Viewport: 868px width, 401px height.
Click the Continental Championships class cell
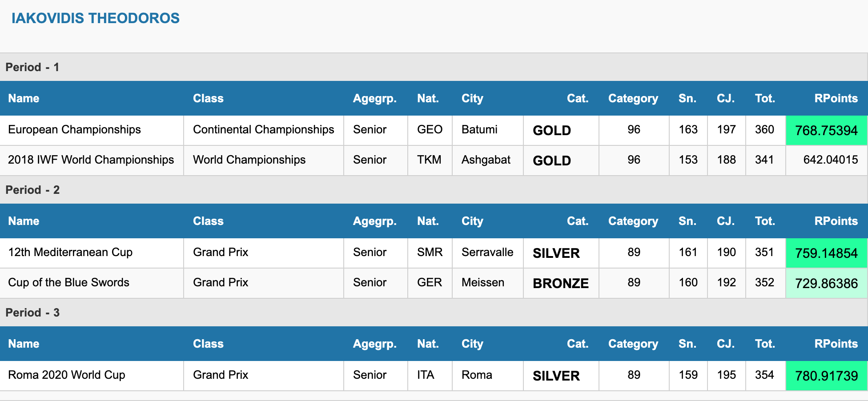(264, 129)
